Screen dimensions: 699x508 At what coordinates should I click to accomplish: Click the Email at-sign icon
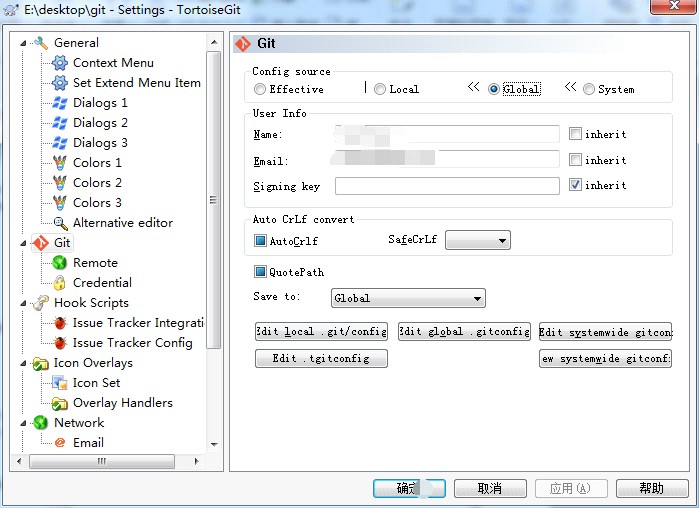click(x=60, y=443)
